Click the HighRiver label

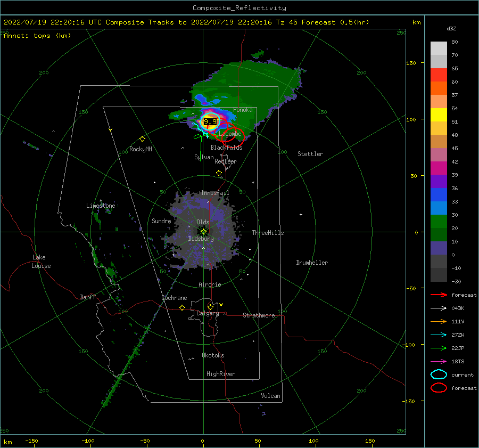point(221,374)
